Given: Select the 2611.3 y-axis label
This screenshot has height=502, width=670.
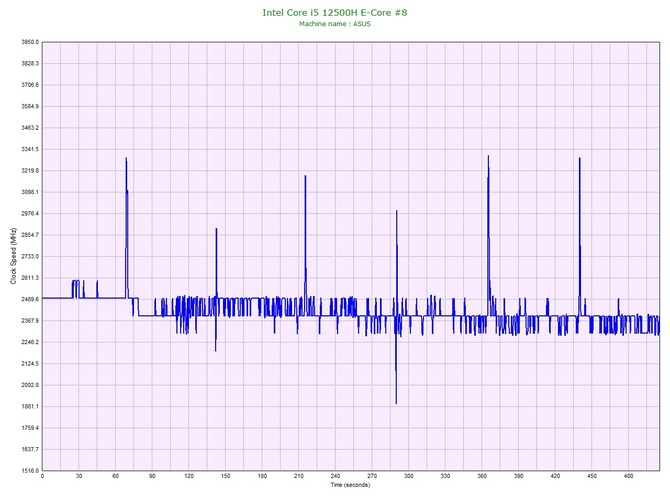Looking at the screenshot, I should [30, 278].
